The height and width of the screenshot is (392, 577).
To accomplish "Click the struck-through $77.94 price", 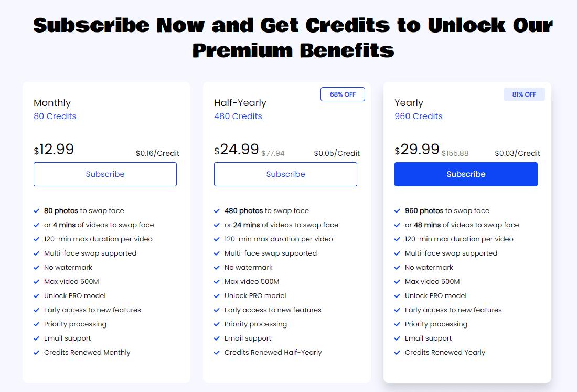I will pyautogui.click(x=273, y=153).
